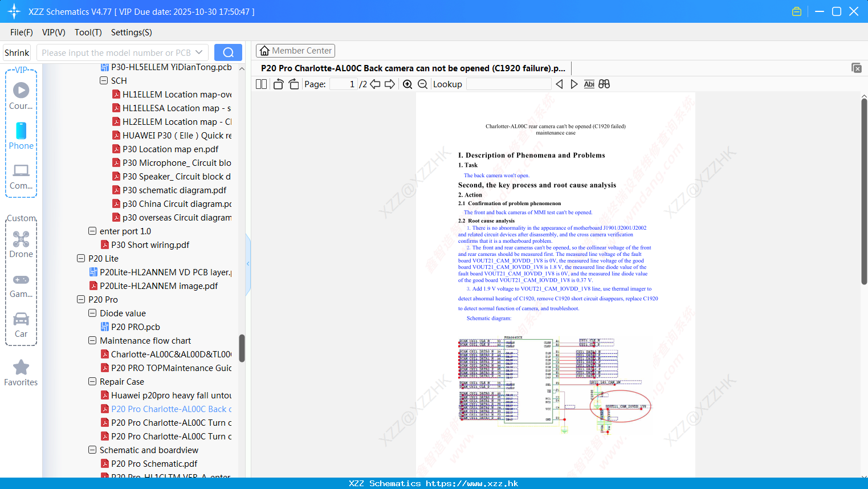
Task: Open Favorites star
Action: [x=21, y=373]
